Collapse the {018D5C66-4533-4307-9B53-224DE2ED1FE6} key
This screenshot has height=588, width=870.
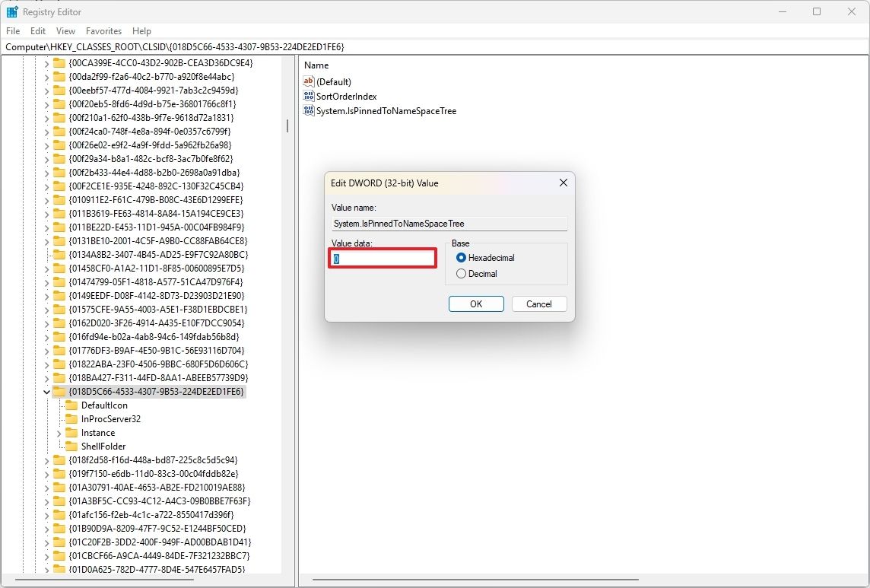(47, 391)
